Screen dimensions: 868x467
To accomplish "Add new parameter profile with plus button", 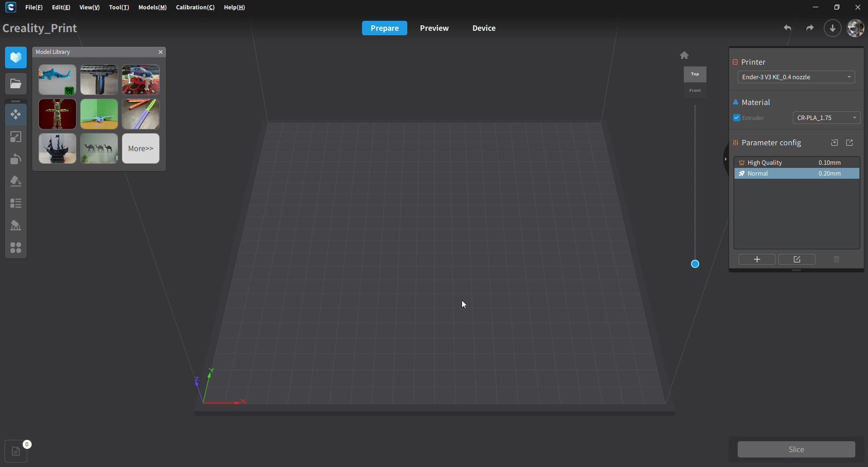I will pos(757,259).
